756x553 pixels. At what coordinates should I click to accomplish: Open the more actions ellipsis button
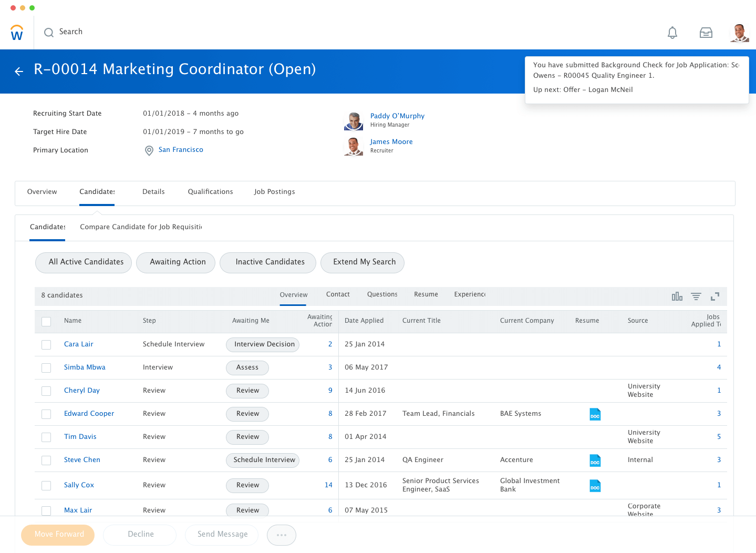pyautogui.click(x=282, y=535)
